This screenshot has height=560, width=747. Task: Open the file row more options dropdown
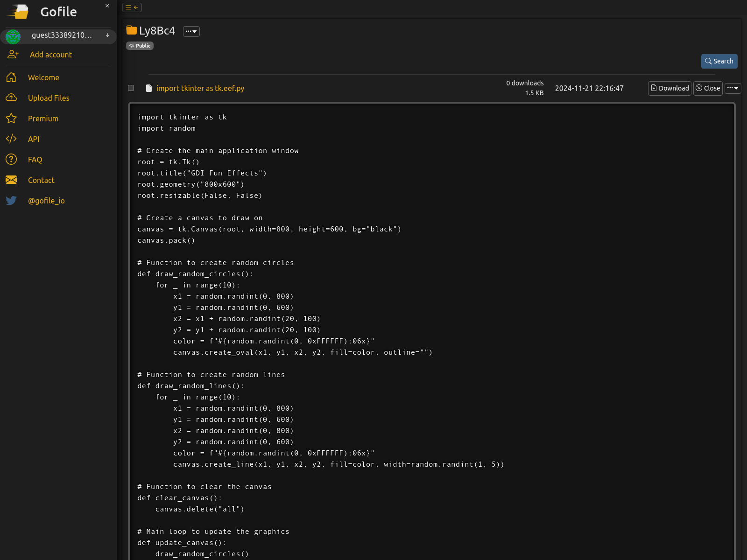(x=733, y=88)
